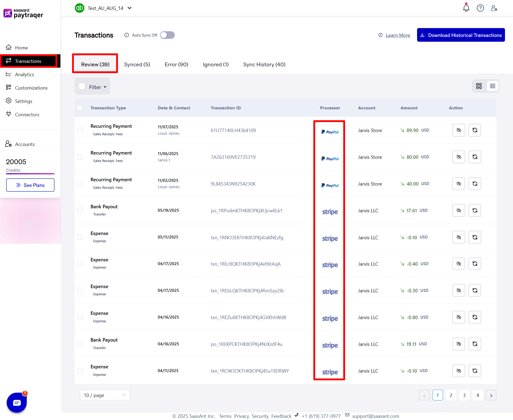513x420 pixels.
Task: Open the notifications bell
Action: [466, 8]
